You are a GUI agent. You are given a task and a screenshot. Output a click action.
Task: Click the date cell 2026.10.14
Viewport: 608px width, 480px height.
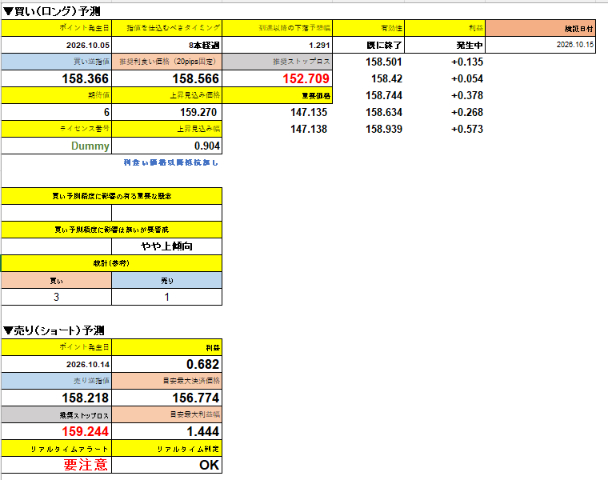tap(56, 364)
